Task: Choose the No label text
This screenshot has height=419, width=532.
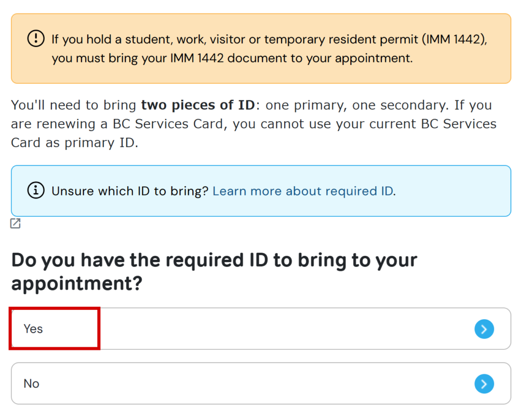Action: point(31,383)
